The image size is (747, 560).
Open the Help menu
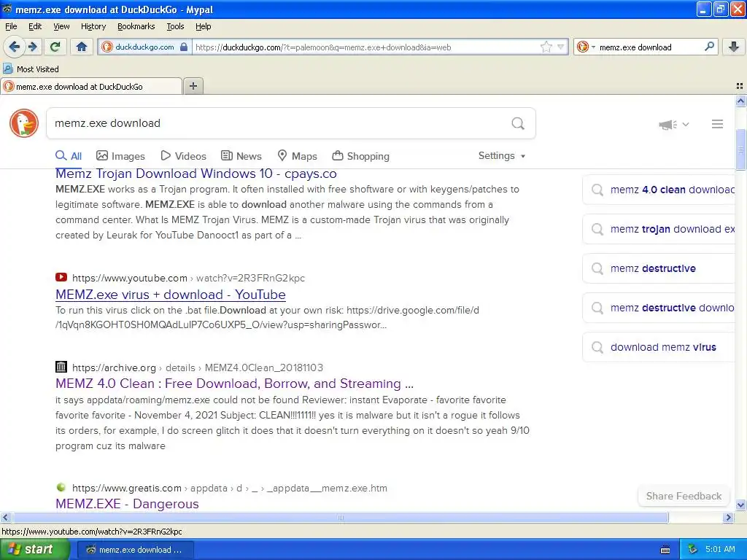[x=204, y=26]
